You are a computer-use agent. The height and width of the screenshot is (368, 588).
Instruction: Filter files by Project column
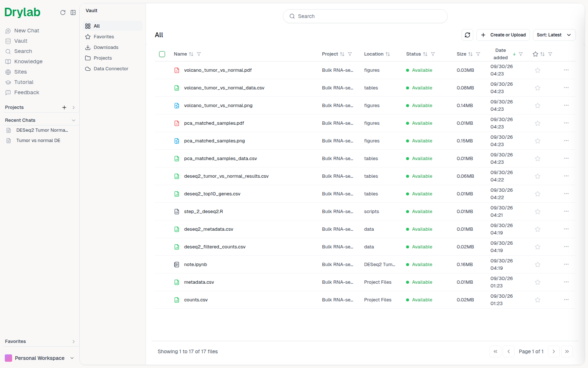tap(350, 54)
